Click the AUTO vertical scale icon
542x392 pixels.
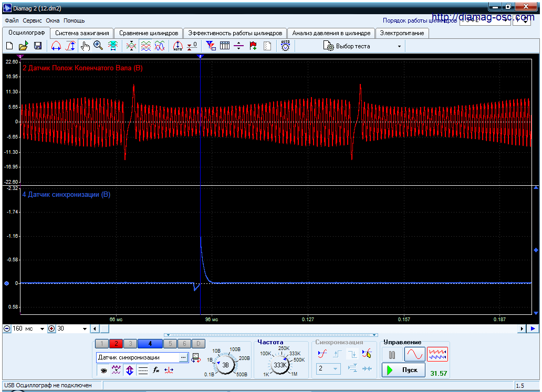point(178,46)
